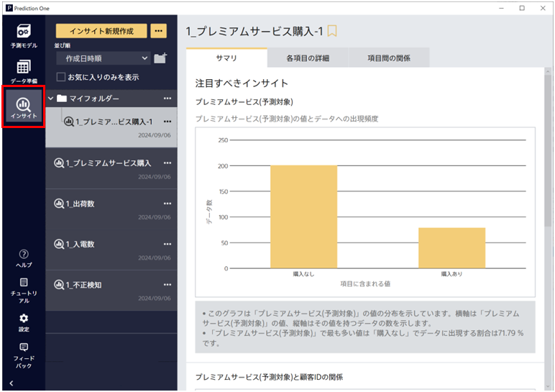
Task: Select the 1_出荷数 insight item
Action: click(81, 204)
